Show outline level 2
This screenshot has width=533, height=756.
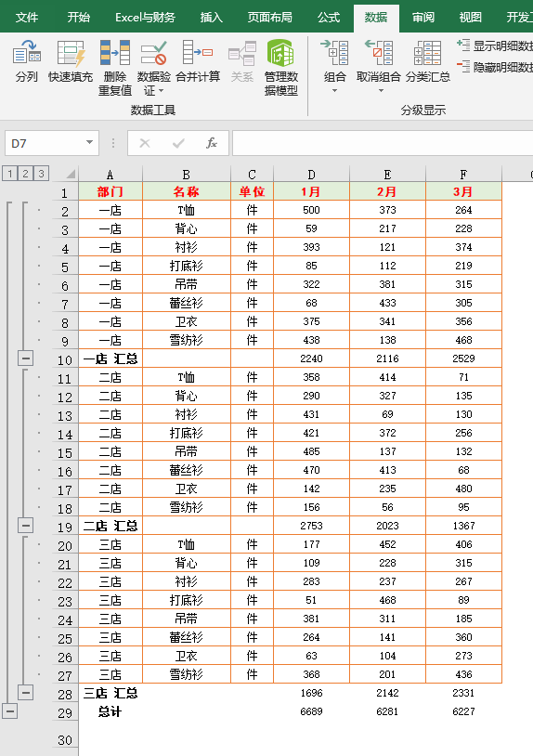click(26, 174)
